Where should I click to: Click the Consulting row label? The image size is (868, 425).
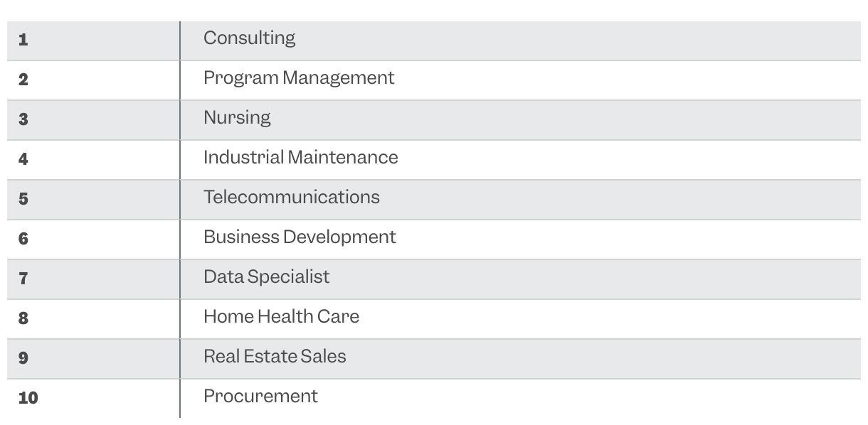coord(249,38)
